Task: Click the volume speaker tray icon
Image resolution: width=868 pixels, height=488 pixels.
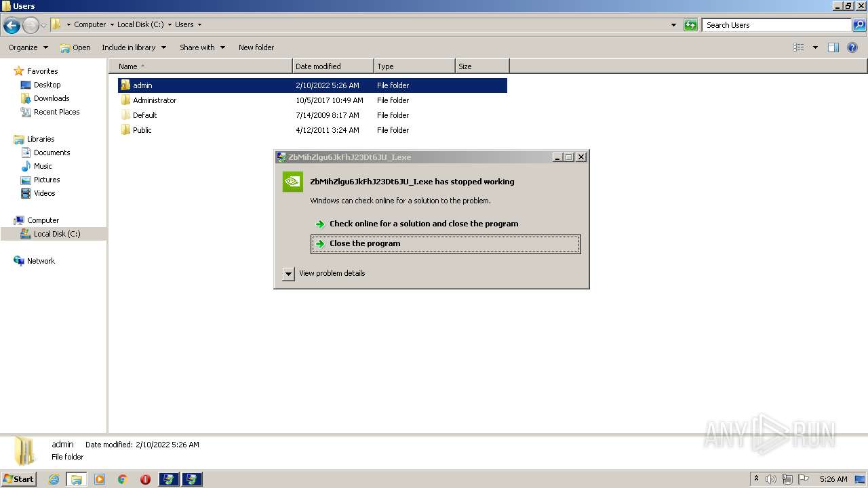Action: pos(771,479)
